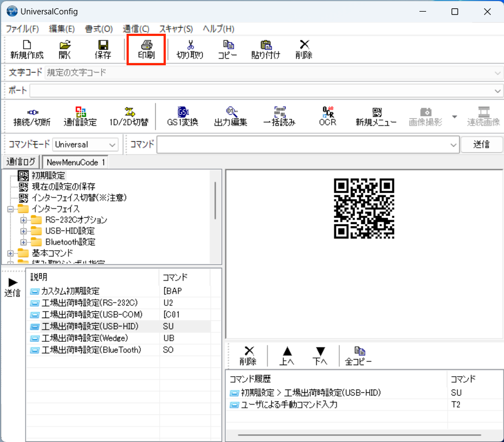Switch to the 通信ログ tab
The width and height of the screenshot is (504, 442).
point(21,162)
